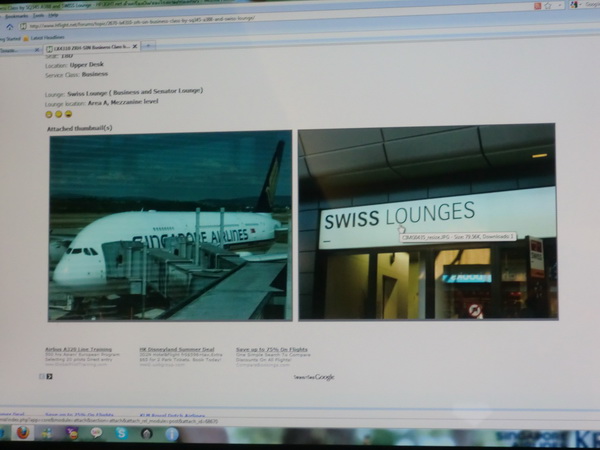The width and height of the screenshot is (600, 450).
Task: Click the site favicon inside the URL field
Action: click(23, 26)
